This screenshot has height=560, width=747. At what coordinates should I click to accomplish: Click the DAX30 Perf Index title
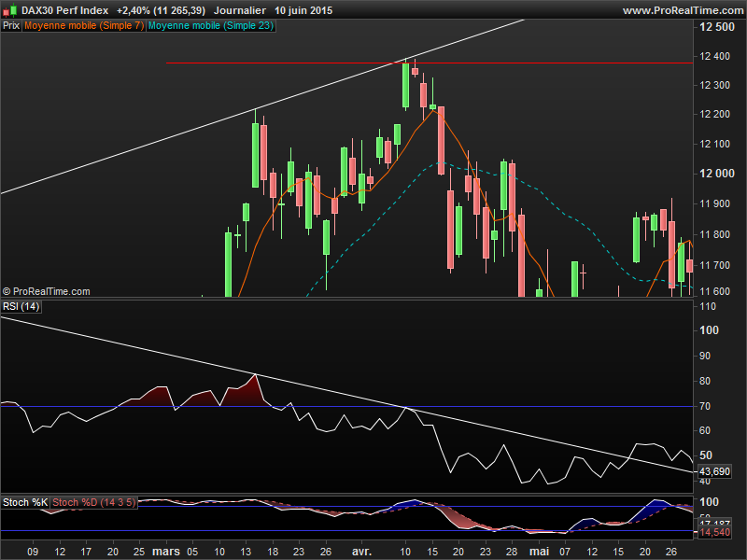point(64,10)
